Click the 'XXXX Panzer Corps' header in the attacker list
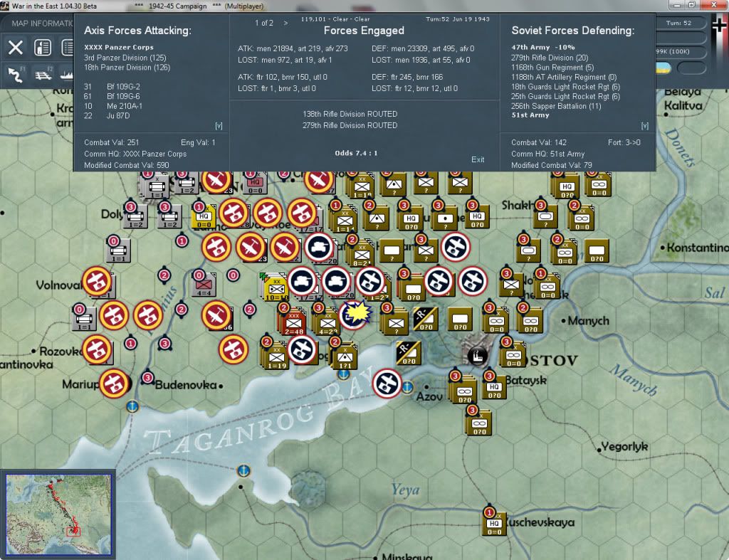This screenshot has height=560, width=729. [x=119, y=47]
